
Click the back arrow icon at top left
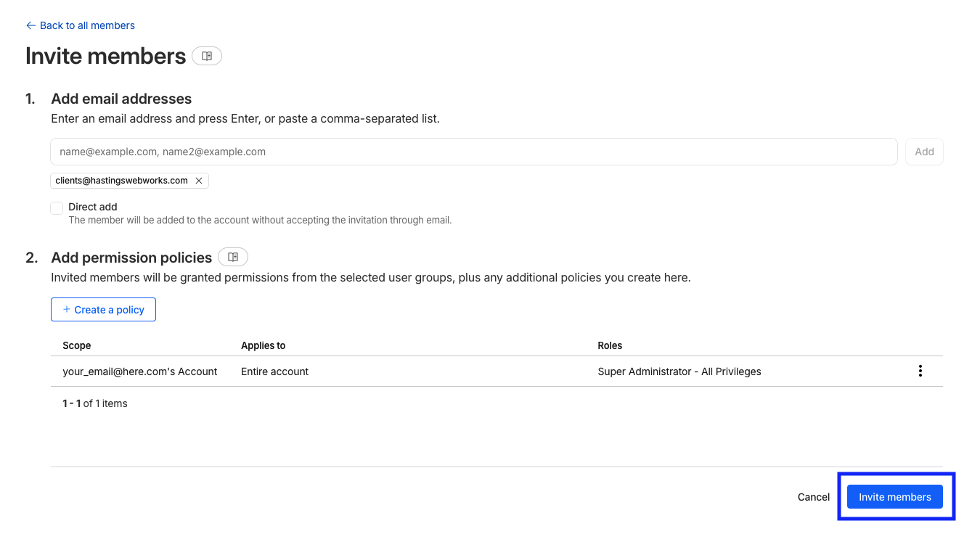pyautogui.click(x=30, y=25)
